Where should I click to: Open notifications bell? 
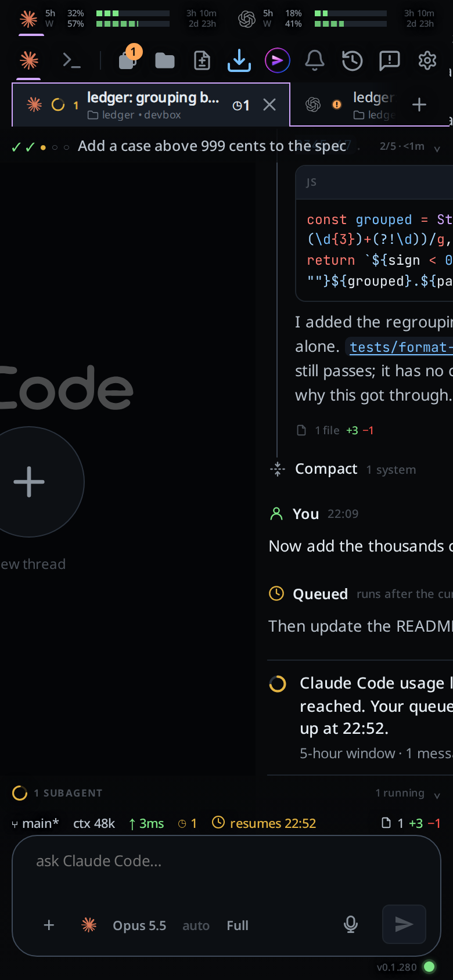(315, 60)
